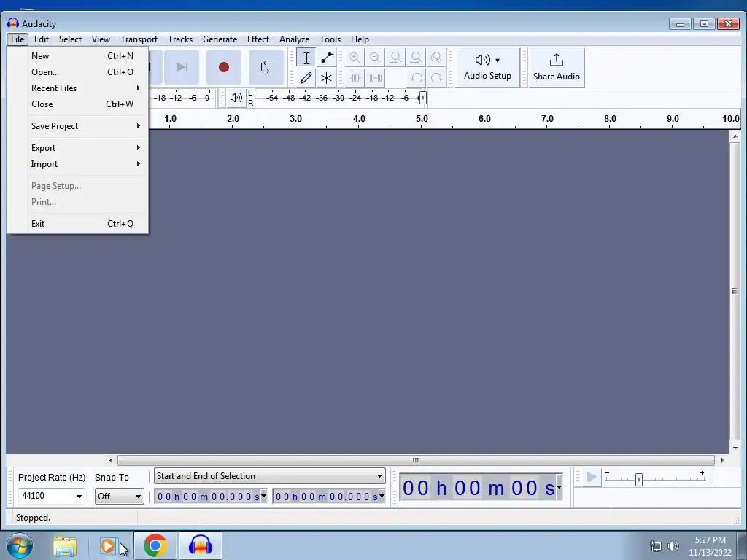Open the large time display format arrow
The image size is (747, 560).
click(559, 487)
